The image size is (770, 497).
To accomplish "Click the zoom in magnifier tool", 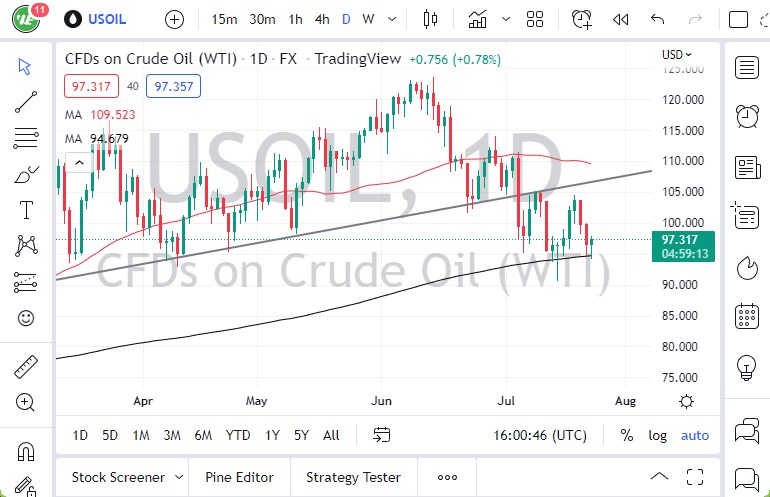I will pos(26,402).
